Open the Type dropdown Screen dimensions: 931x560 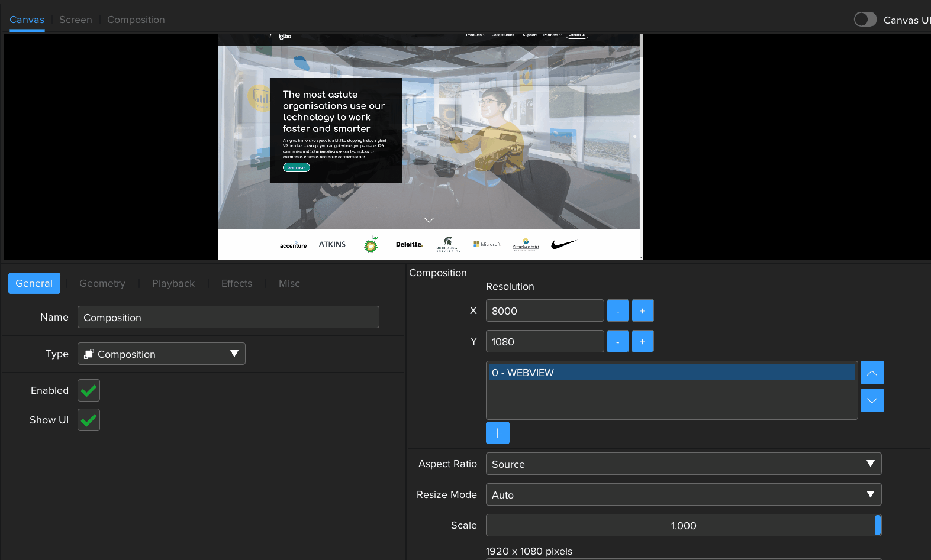(161, 354)
